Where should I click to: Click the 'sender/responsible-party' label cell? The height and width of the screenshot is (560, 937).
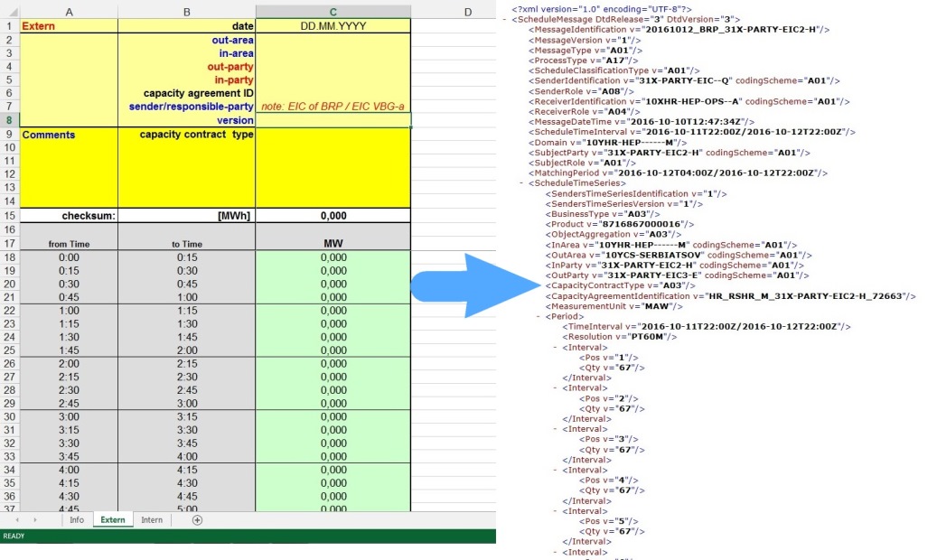click(x=186, y=107)
